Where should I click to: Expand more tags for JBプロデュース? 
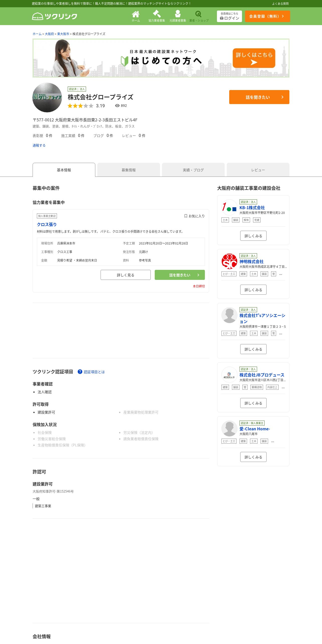click(283, 387)
